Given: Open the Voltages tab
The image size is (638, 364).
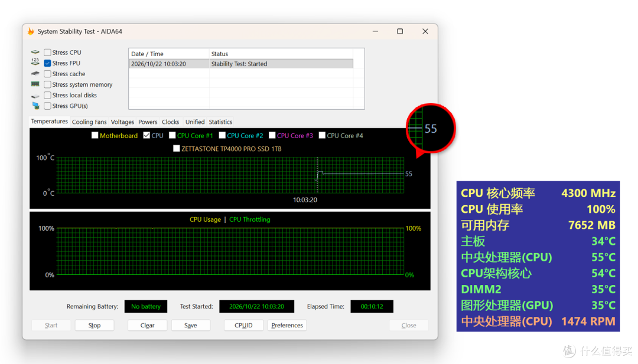Looking at the screenshot, I should (122, 122).
